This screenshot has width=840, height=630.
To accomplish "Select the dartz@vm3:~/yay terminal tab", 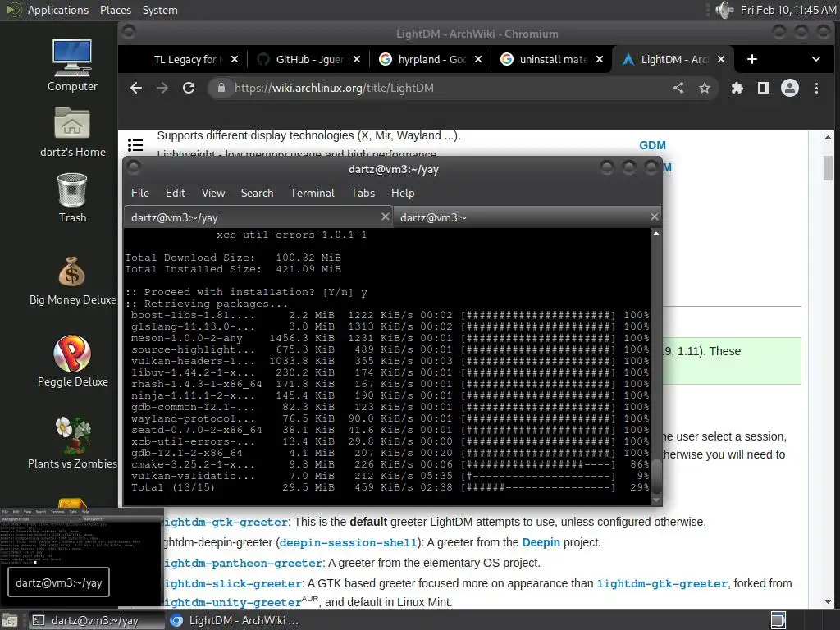I will point(258,217).
